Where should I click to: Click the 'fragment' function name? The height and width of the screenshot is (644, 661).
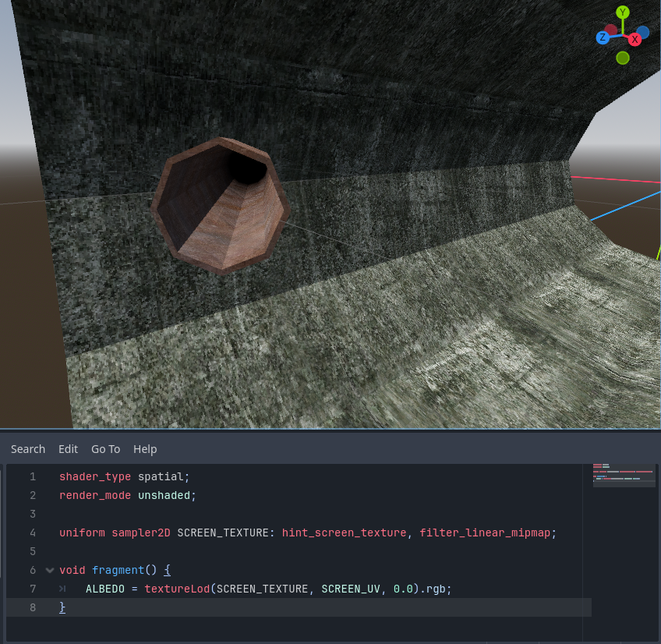118,570
